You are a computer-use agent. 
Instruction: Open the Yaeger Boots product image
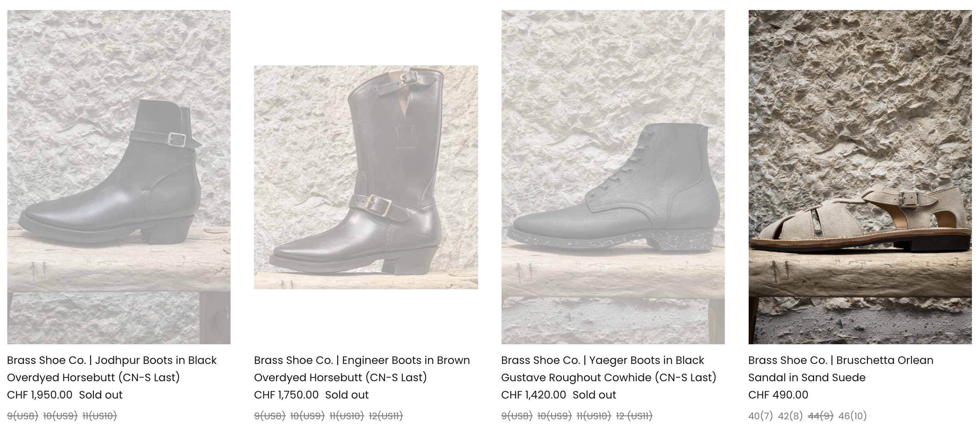pos(613,177)
